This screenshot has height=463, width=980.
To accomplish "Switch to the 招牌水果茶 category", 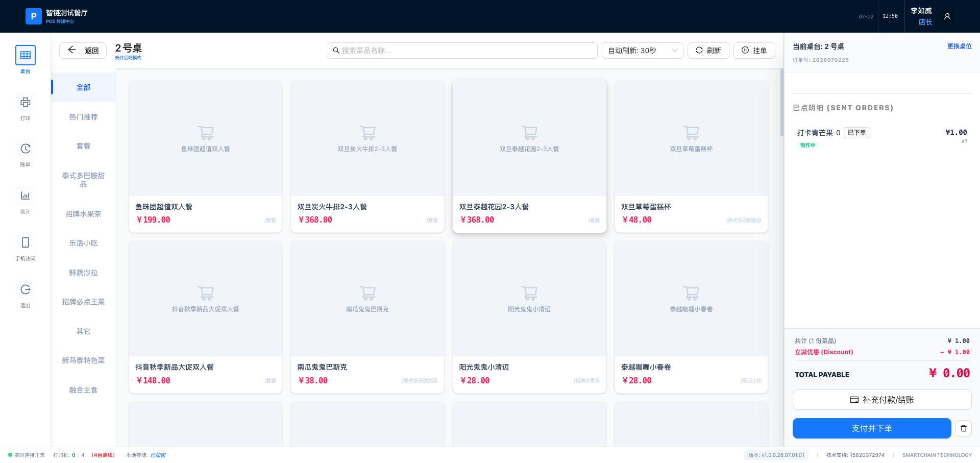I will point(83,214).
